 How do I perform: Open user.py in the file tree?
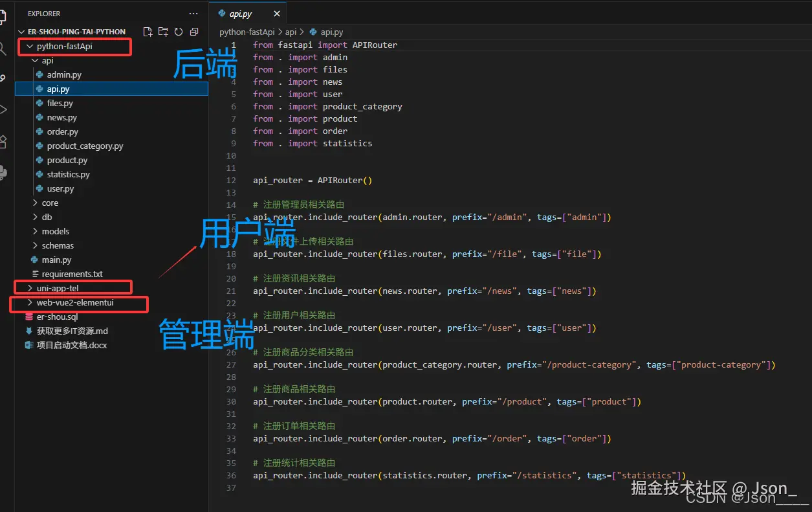[x=60, y=189]
